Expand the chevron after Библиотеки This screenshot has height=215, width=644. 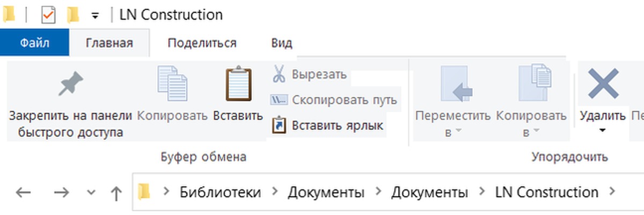tap(275, 192)
